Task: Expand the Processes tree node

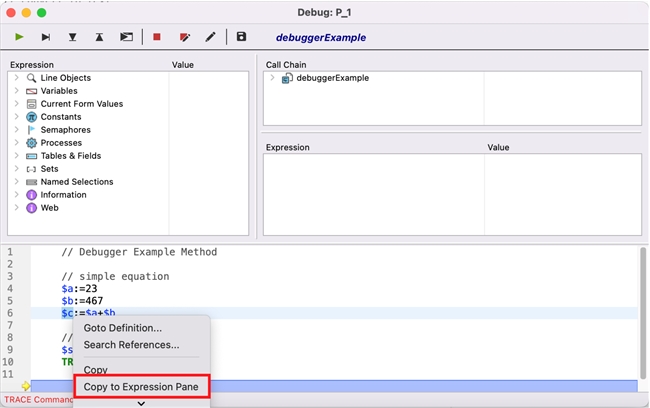Action: tap(17, 143)
